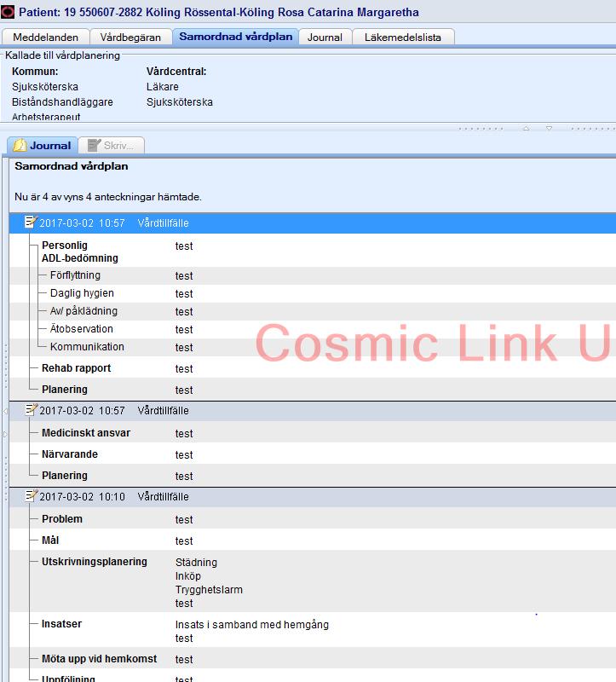Select the Rehab rapport row
The image size is (616, 682).
pyautogui.click(x=313, y=368)
